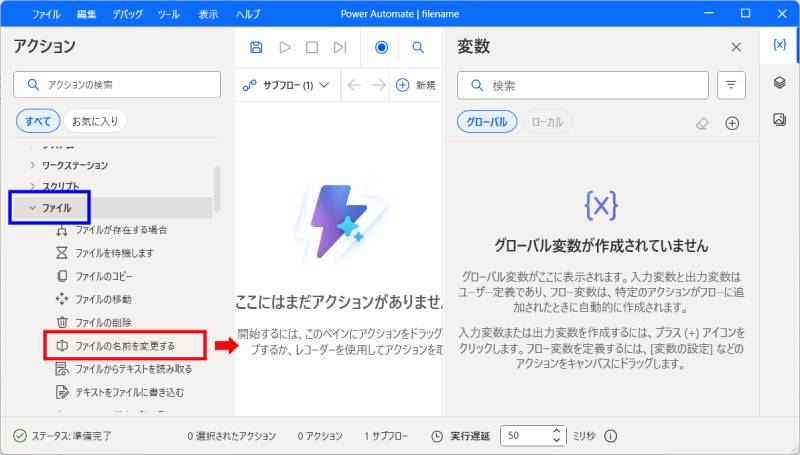Click the eraser clear-variables icon

pyautogui.click(x=703, y=123)
